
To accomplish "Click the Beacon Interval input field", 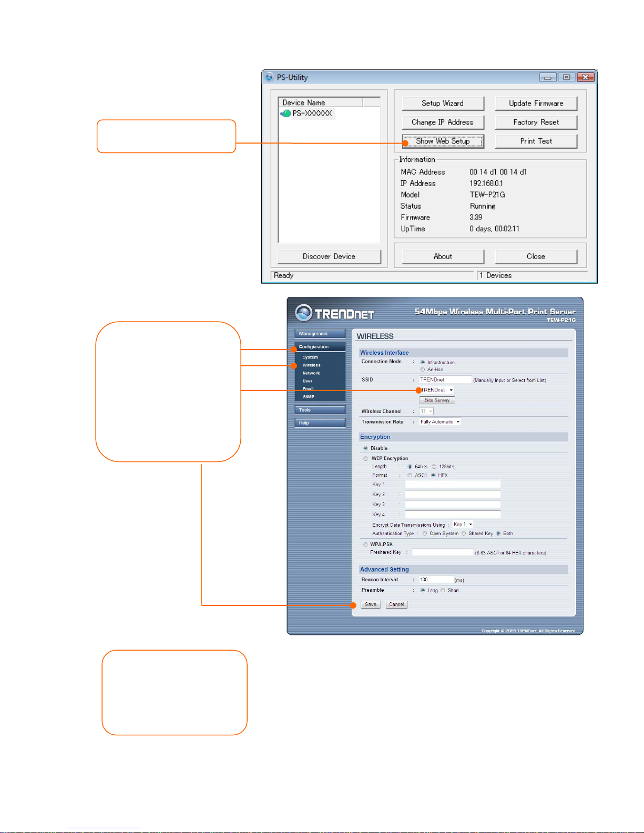I will coord(436,580).
